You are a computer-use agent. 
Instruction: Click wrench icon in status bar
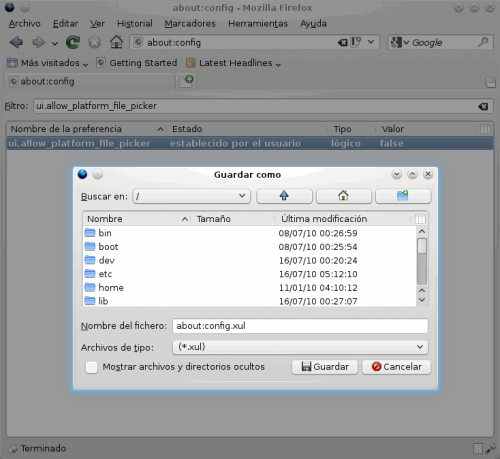click(x=490, y=449)
